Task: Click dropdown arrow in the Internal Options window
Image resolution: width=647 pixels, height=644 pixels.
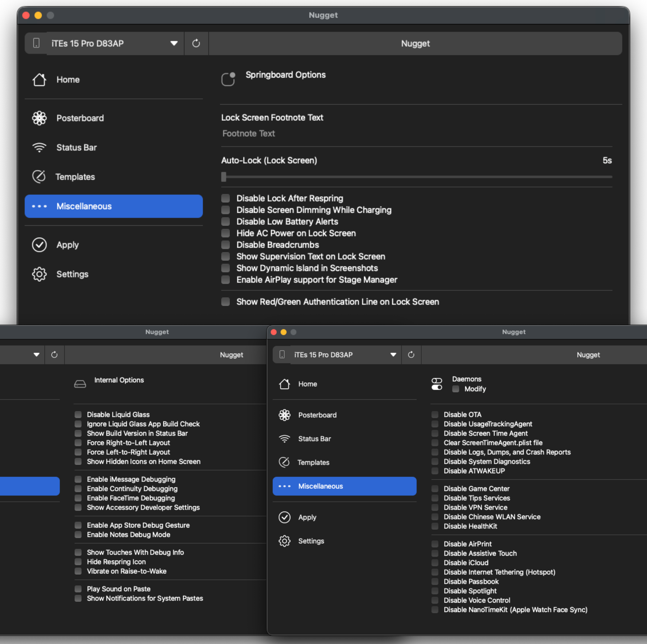Action: 36,355
